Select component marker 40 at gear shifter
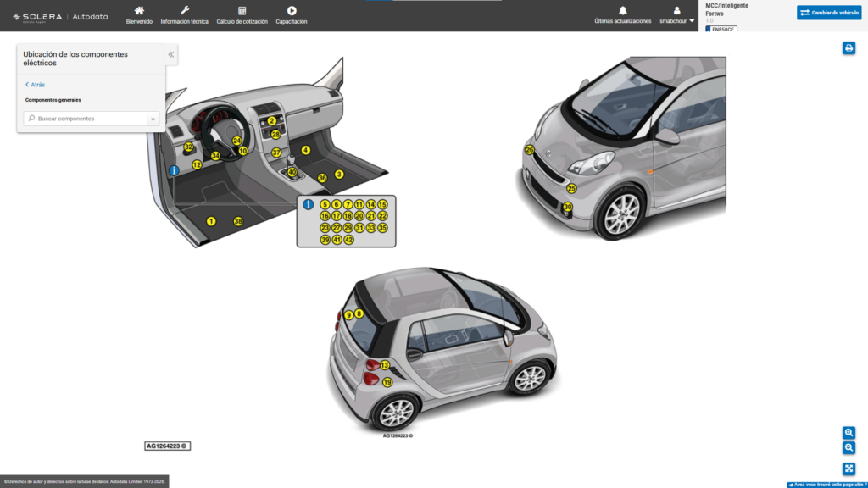The image size is (868, 488). coord(292,172)
